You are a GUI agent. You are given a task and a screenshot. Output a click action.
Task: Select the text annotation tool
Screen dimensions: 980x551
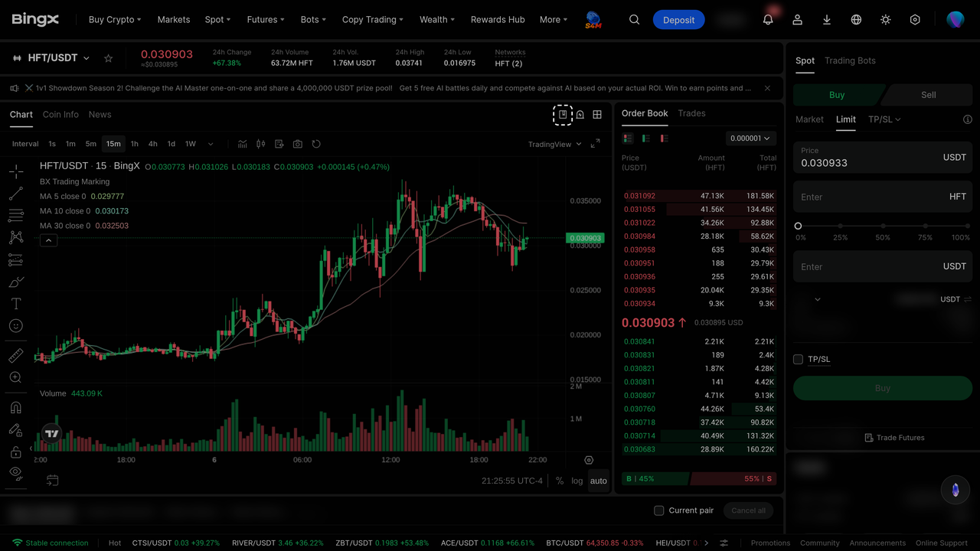[x=15, y=304]
